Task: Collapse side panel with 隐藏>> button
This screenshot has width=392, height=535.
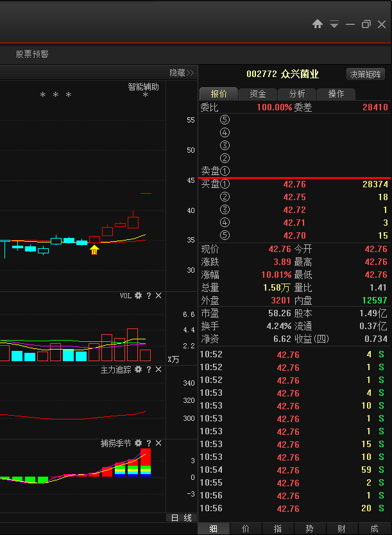Action: coord(182,73)
